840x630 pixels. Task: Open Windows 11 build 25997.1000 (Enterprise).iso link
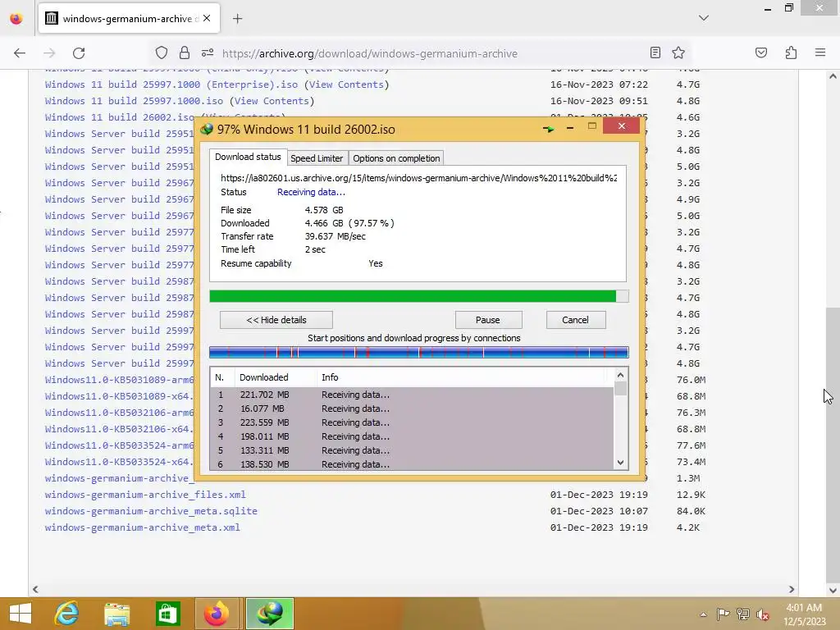click(x=171, y=84)
